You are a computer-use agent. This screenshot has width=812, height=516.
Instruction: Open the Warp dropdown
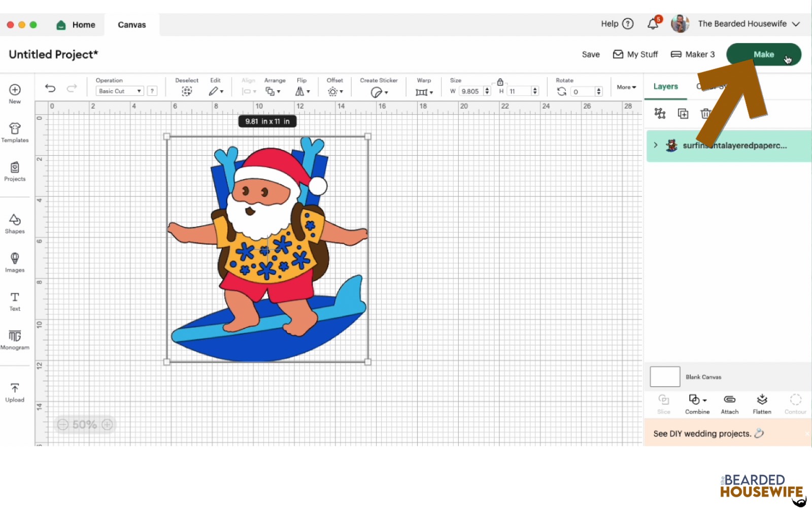pos(424,92)
